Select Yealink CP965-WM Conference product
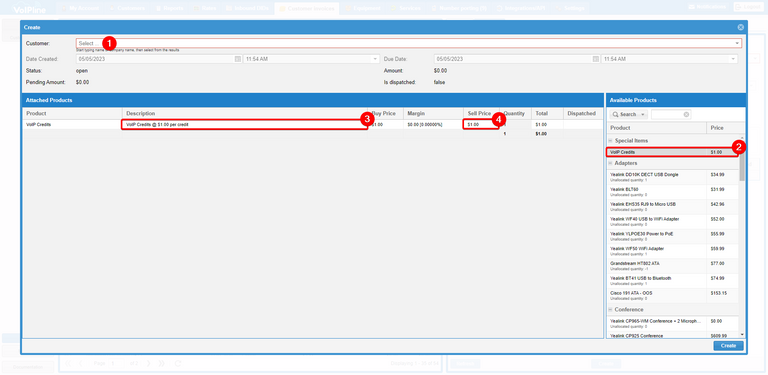The image size is (768, 375). (673, 324)
